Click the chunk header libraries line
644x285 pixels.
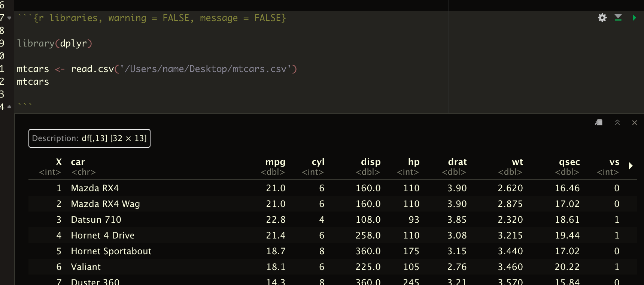(152, 18)
